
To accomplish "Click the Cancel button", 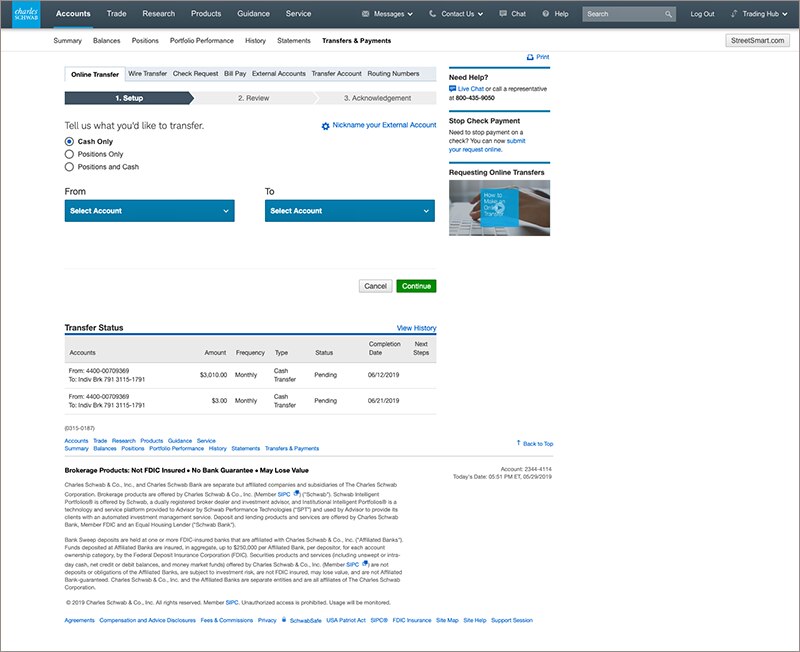I will pos(376,286).
